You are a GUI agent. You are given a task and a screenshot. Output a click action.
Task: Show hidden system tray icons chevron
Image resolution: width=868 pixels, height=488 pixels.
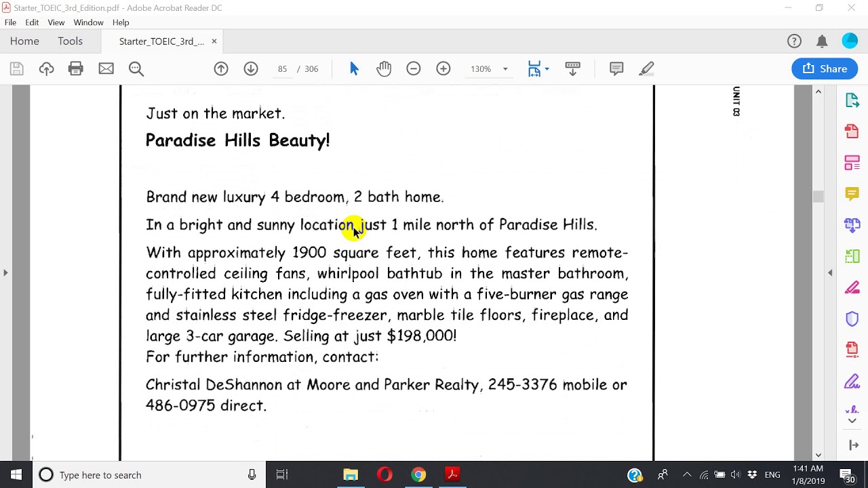click(x=687, y=475)
